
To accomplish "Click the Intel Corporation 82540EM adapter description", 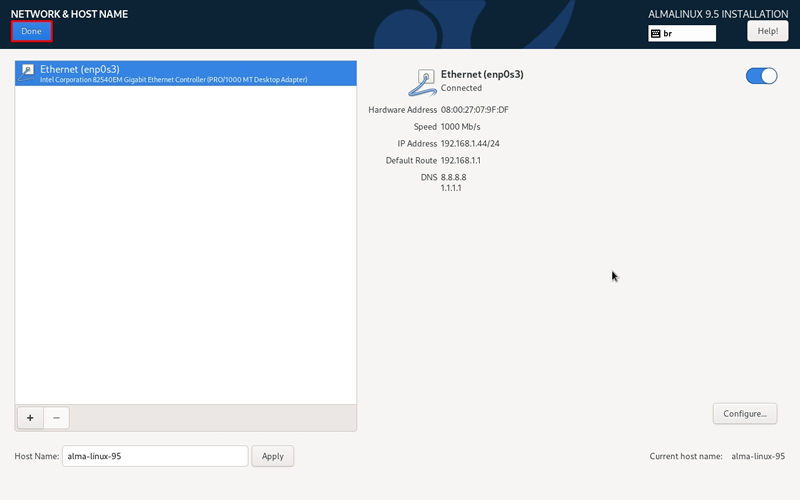I will (x=173, y=80).
